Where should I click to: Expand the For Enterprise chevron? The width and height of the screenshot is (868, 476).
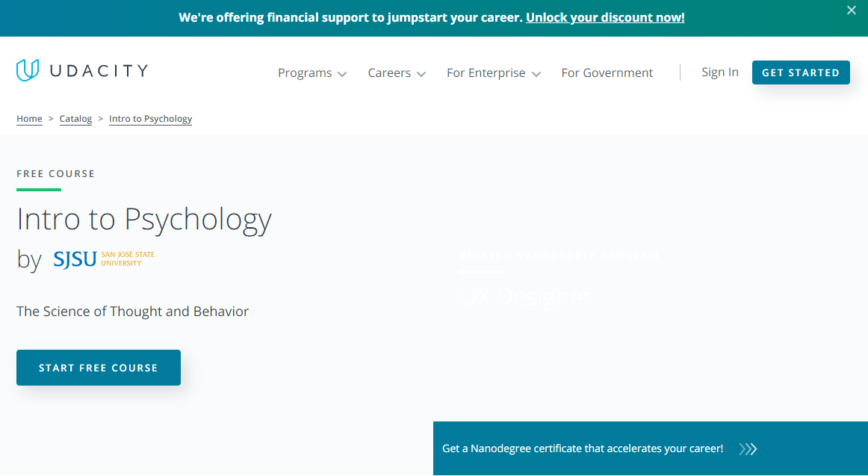click(x=536, y=74)
